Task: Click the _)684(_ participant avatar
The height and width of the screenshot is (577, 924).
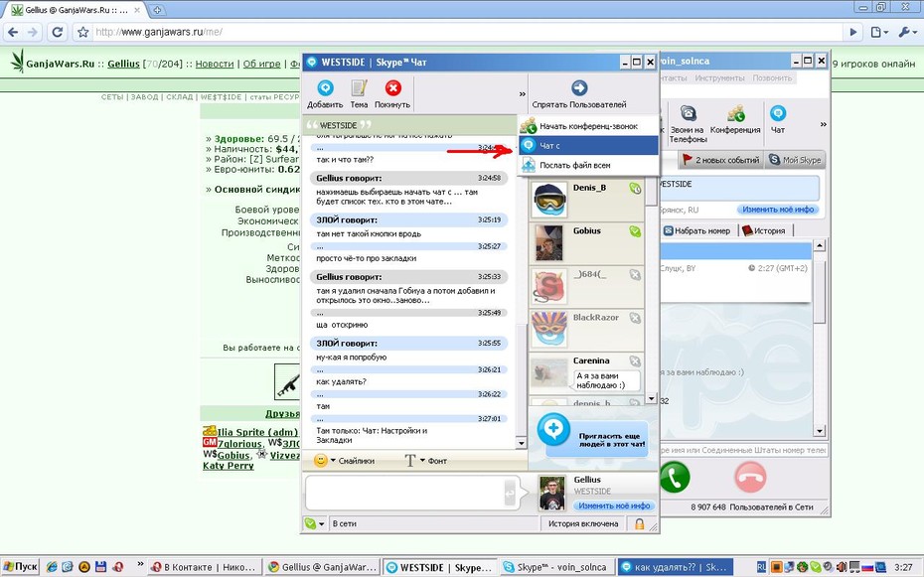Action: tap(549, 286)
